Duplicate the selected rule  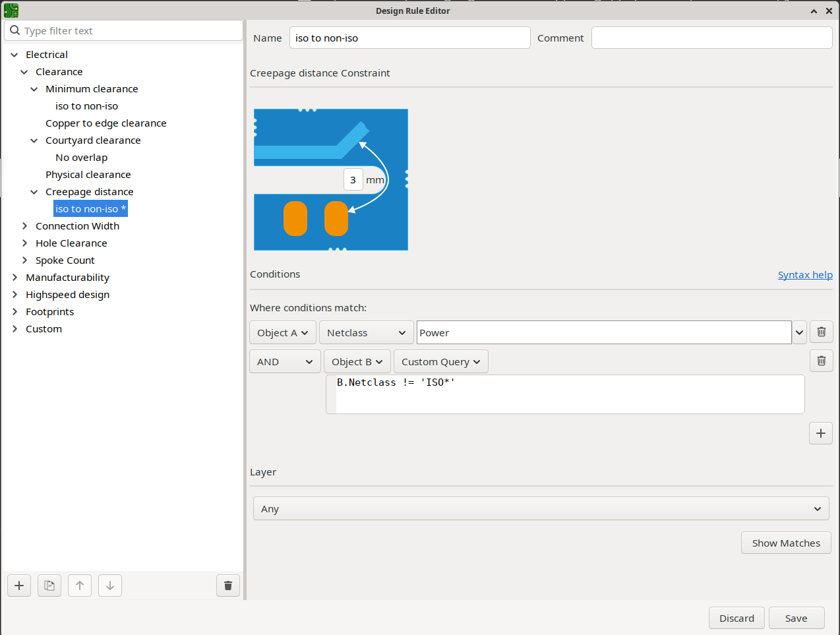[x=49, y=585]
